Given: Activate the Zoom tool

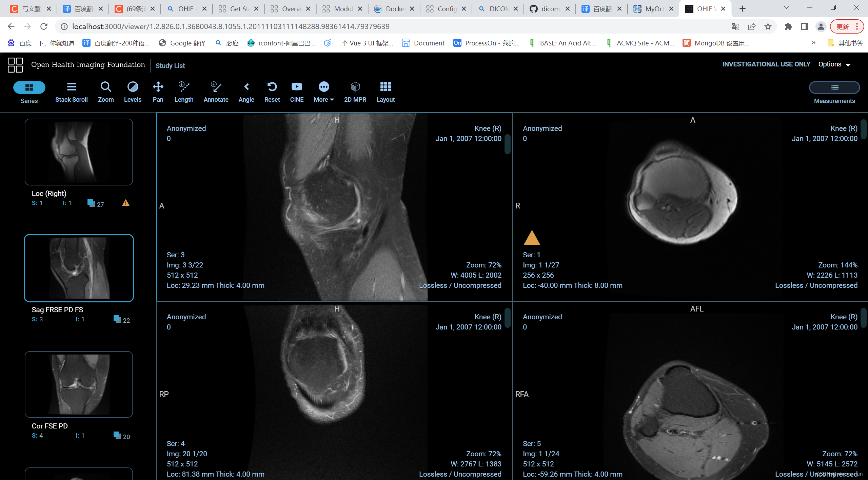Looking at the screenshot, I should 106,91.
